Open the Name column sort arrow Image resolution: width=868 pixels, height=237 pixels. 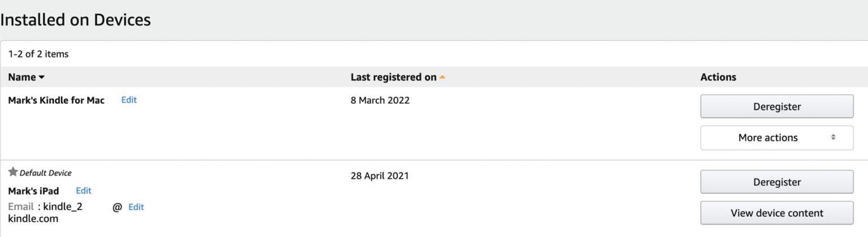tap(41, 78)
